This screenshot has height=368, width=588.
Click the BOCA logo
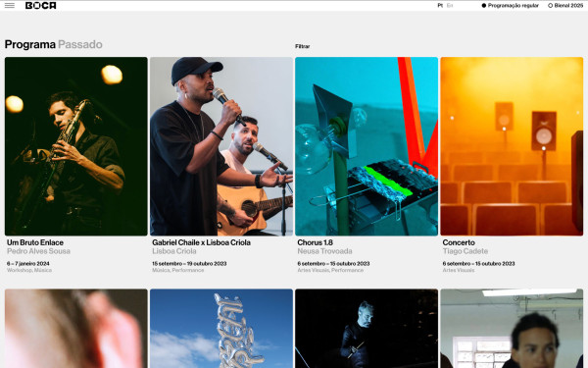(x=40, y=5)
